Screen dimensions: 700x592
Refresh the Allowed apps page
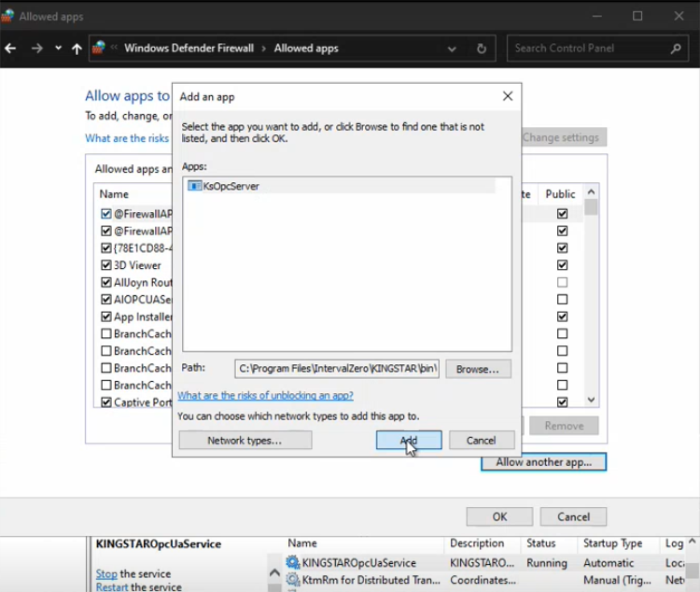(482, 49)
